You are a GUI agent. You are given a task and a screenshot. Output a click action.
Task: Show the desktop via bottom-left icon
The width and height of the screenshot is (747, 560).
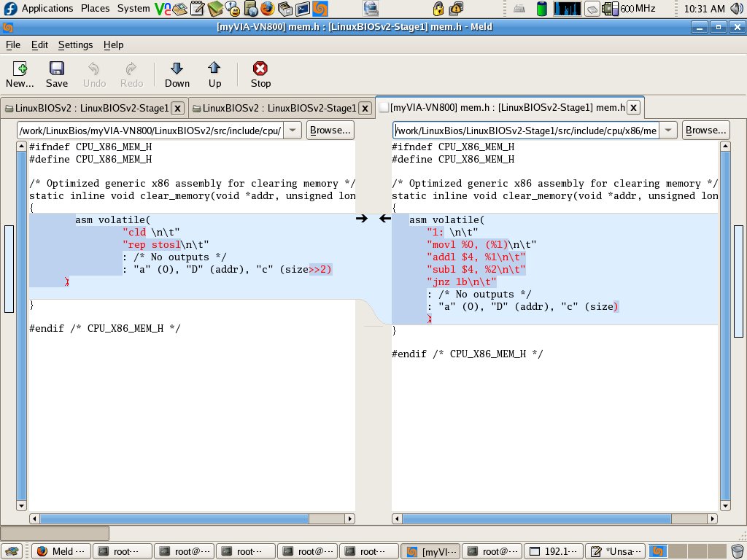(12, 551)
